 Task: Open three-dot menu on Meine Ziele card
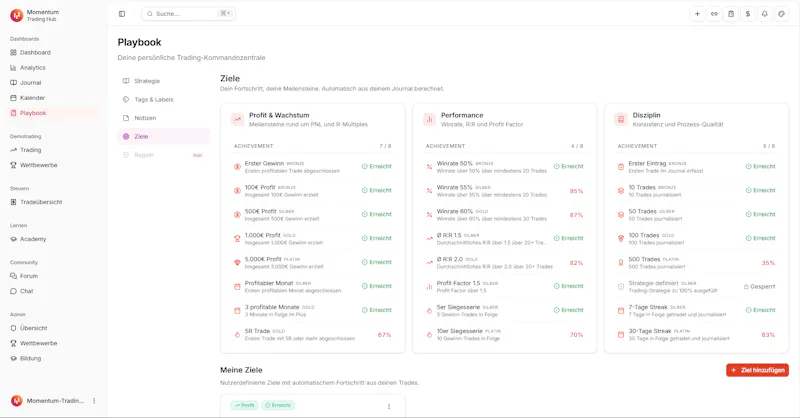(389, 406)
